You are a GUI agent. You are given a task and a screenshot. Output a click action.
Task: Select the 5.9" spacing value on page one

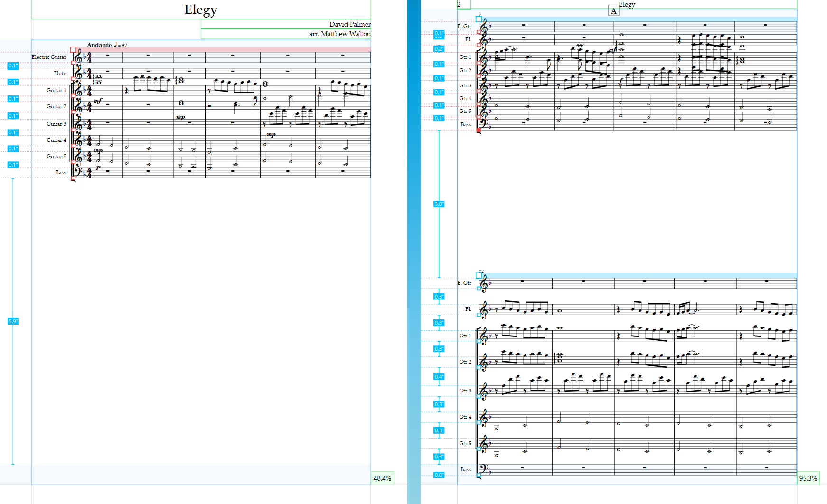pyautogui.click(x=13, y=321)
